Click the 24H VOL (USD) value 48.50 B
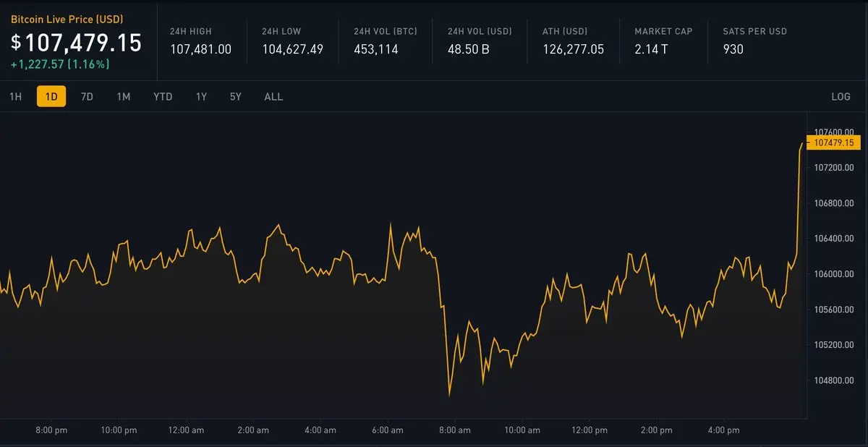This screenshot has height=447, width=868. pyautogui.click(x=469, y=49)
